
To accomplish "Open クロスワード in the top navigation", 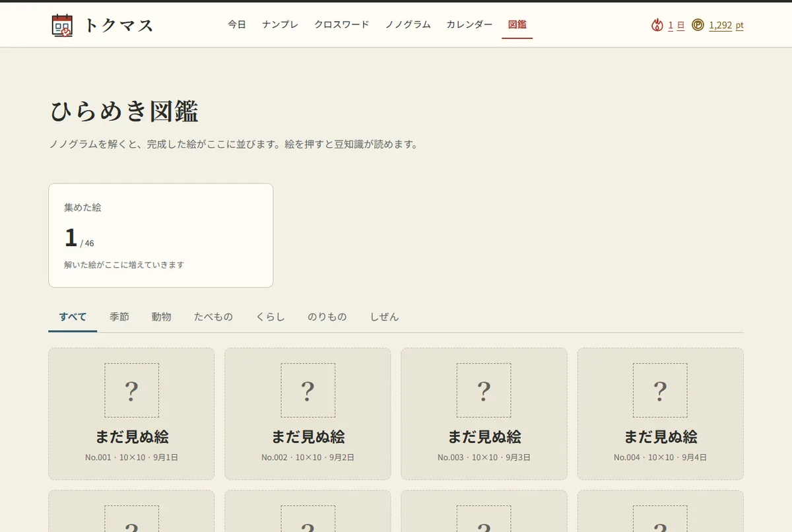I will point(341,24).
